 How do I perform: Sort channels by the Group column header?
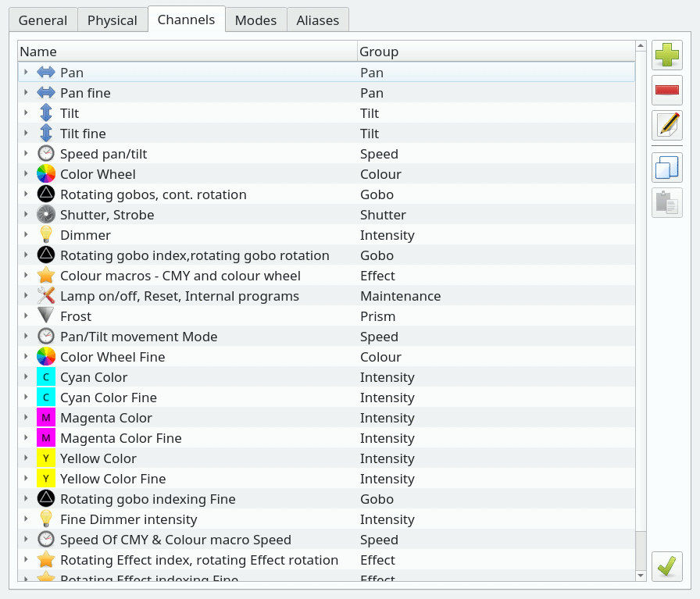[x=496, y=52]
